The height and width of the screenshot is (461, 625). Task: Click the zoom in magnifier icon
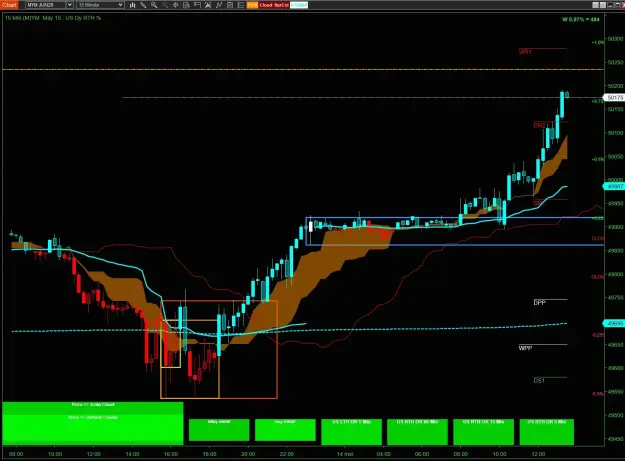pos(154,5)
